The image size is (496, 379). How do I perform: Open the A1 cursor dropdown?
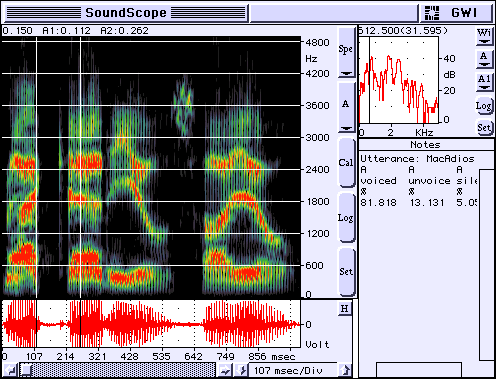pyautogui.click(x=484, y=82)
